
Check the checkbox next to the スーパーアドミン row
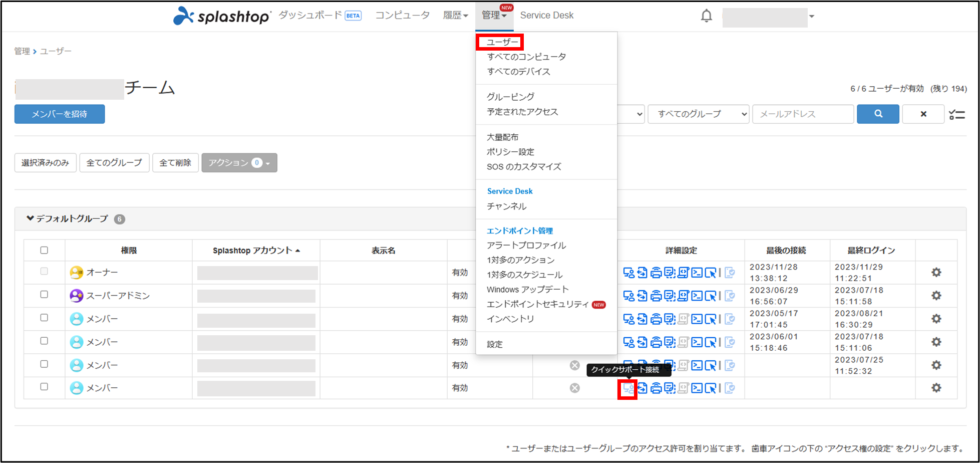pyautogui.click(x=44, y=295)
